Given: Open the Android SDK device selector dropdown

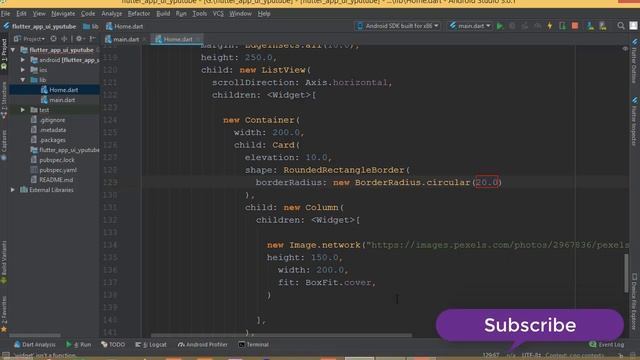Looking at the screenshot, I should 398,26.
